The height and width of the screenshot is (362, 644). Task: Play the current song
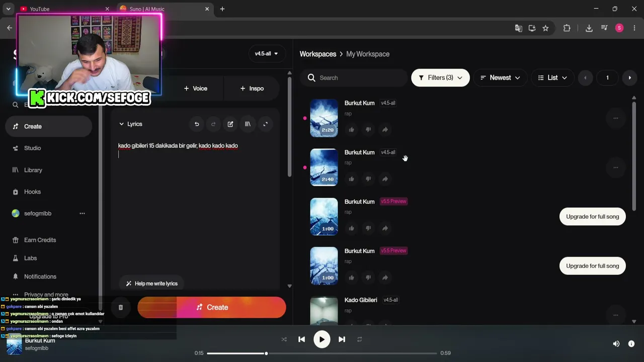[322, 339]
